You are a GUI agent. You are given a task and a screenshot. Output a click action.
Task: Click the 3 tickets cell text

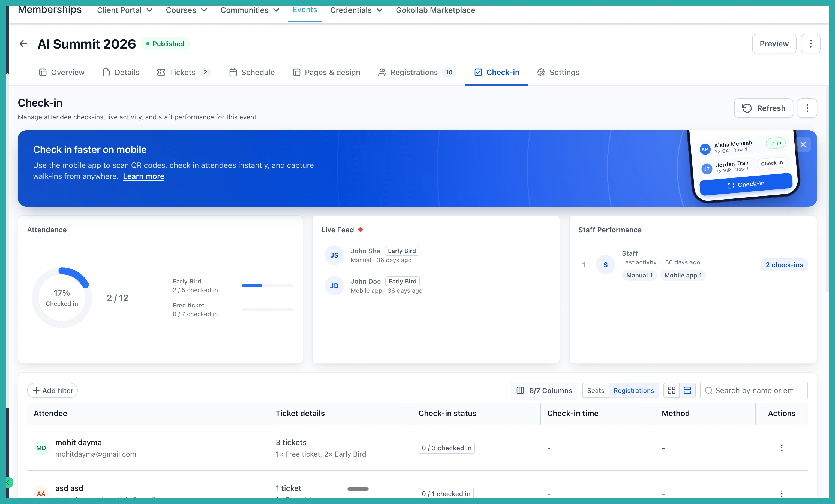291,442
